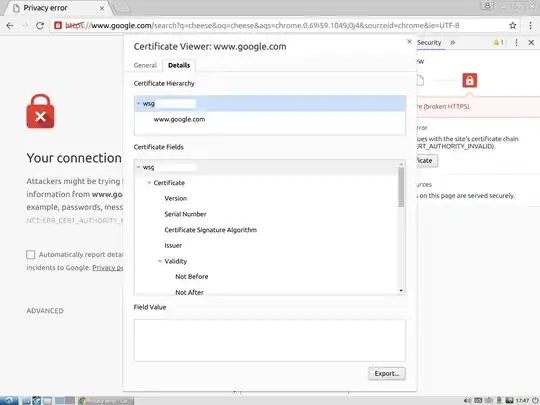The height and width of the screenshot is (405, 540).
Task: Click the Certificate Fields scroll down arrow
Action: 401,291
